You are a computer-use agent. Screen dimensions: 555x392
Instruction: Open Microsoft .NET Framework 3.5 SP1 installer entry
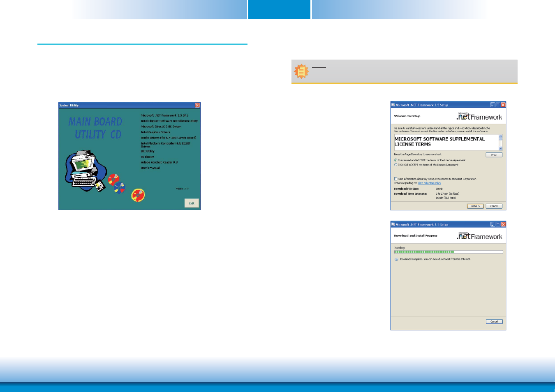164,115
